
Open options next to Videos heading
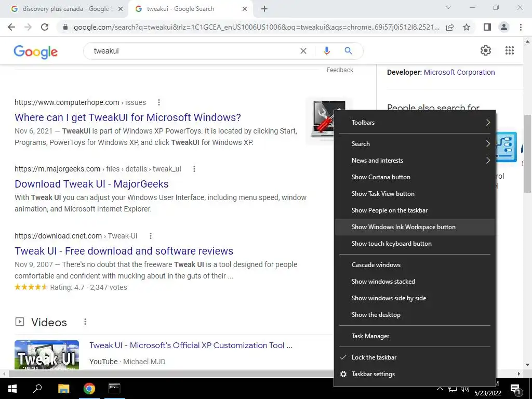point(85,322)
